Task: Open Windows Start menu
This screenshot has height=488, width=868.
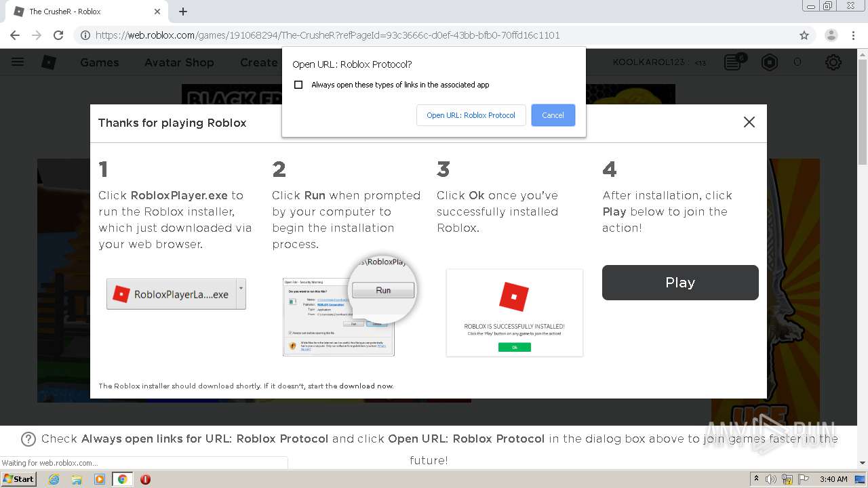Action: tap(18, 479)
